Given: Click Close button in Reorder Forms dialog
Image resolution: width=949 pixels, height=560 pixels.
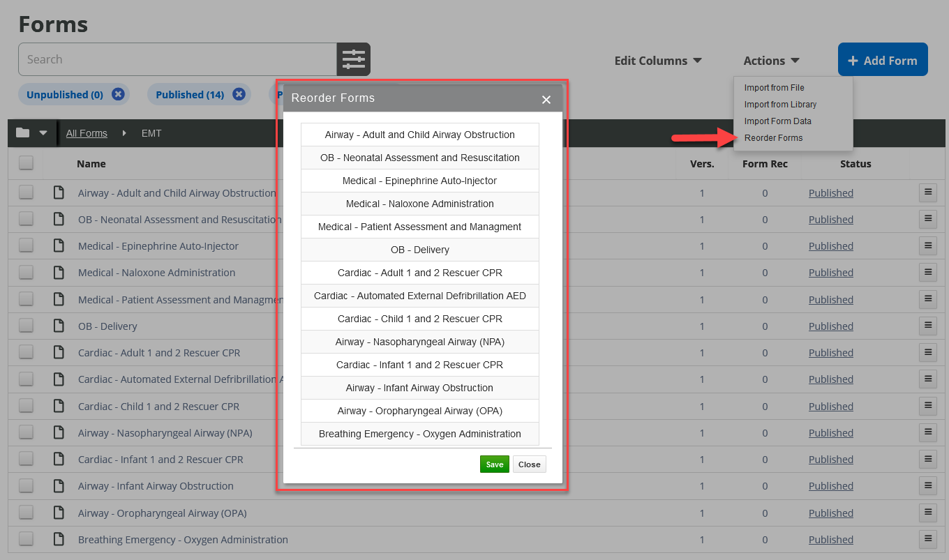Looking at the screenshot, I should tap(529, 464).
